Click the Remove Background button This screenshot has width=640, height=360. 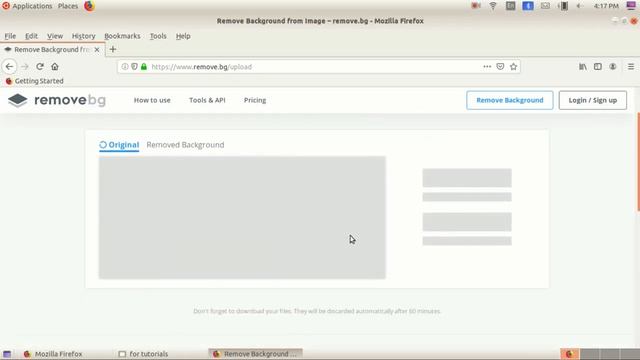[510, 100]
